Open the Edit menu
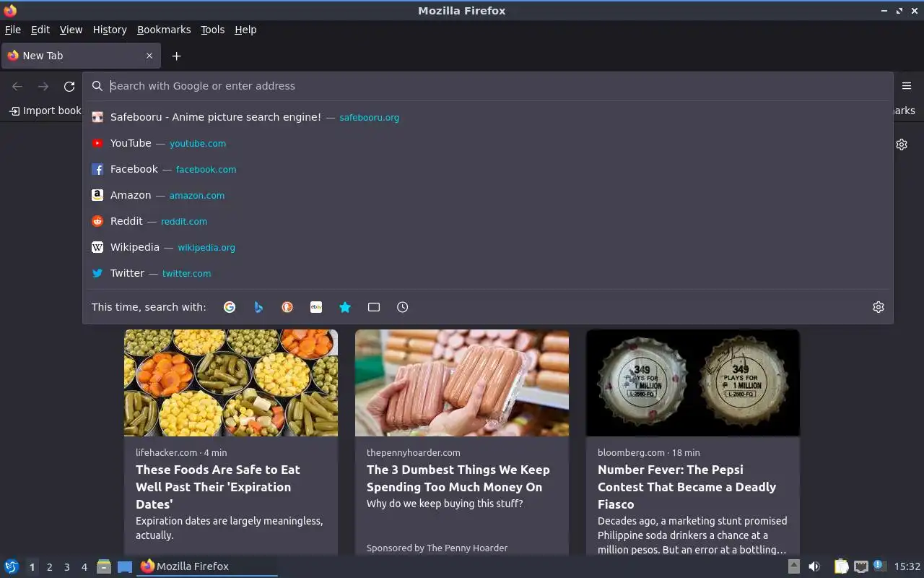Viewport: 924px width, 578px height. (x=40, y=30)
